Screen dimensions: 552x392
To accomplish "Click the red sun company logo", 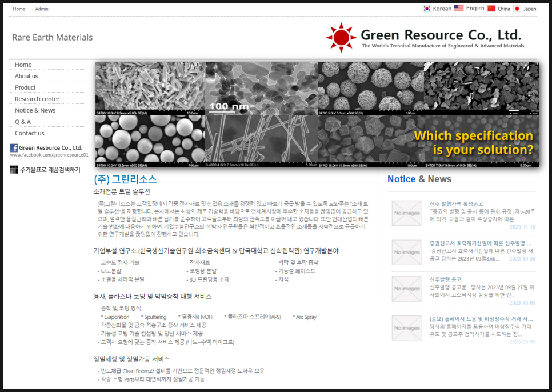I will [341, 37].
